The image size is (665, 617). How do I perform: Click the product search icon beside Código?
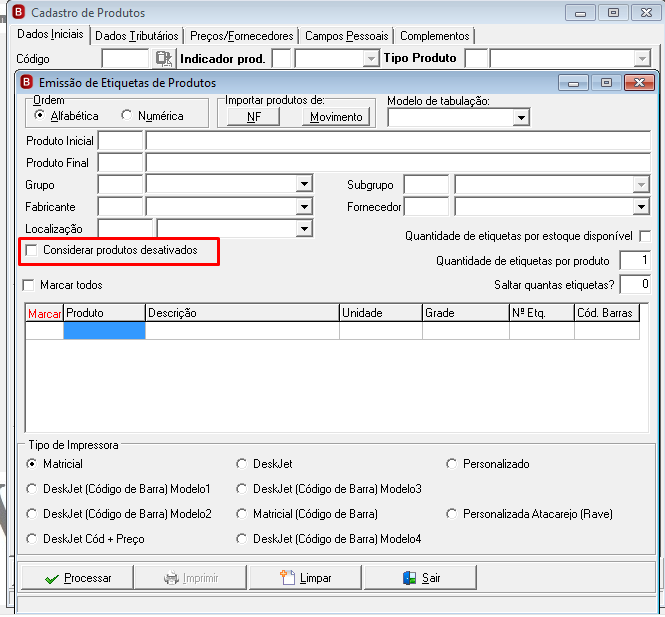point(163,59)
